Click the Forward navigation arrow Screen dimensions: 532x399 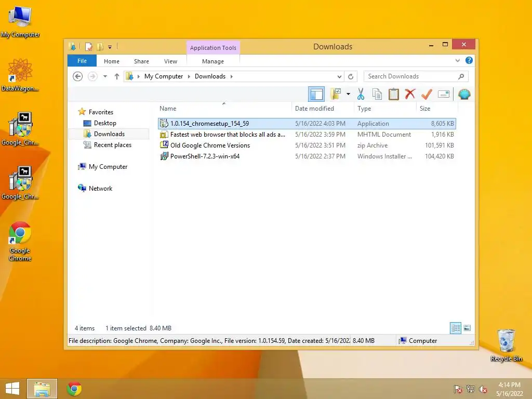[92, 76]
